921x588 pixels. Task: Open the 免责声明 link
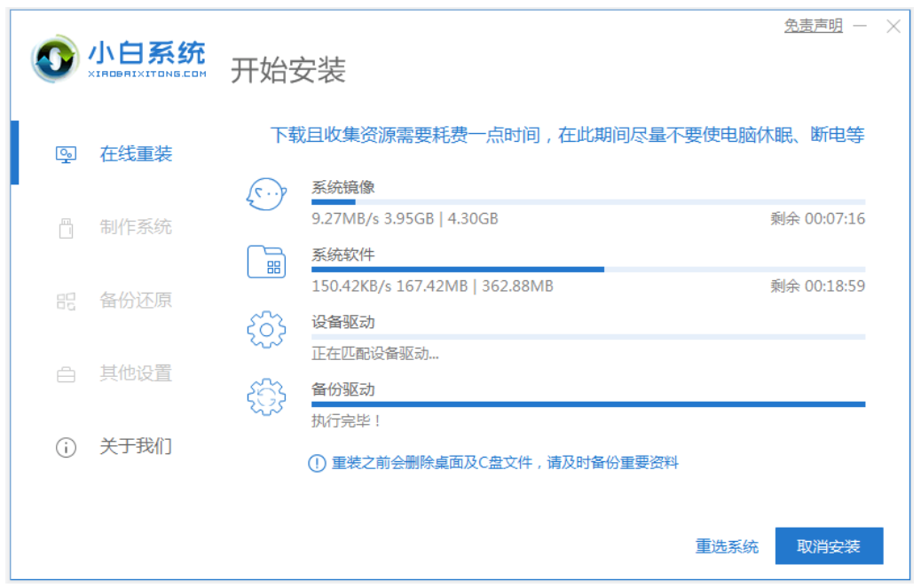point(813,26)
